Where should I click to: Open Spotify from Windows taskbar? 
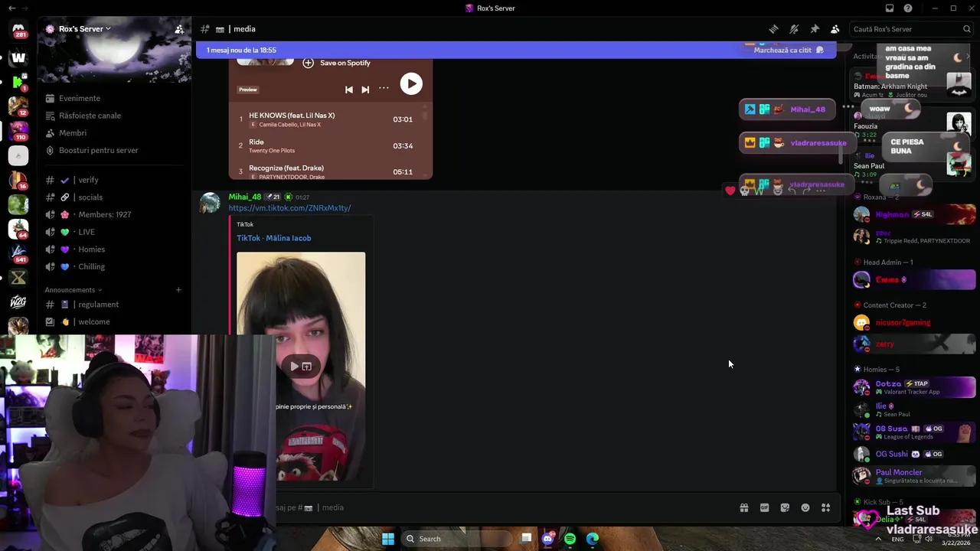coord(570,539)
